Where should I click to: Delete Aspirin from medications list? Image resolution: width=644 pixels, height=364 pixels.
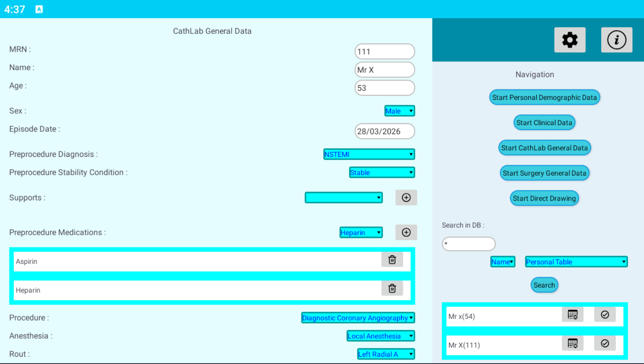point(392,260)
